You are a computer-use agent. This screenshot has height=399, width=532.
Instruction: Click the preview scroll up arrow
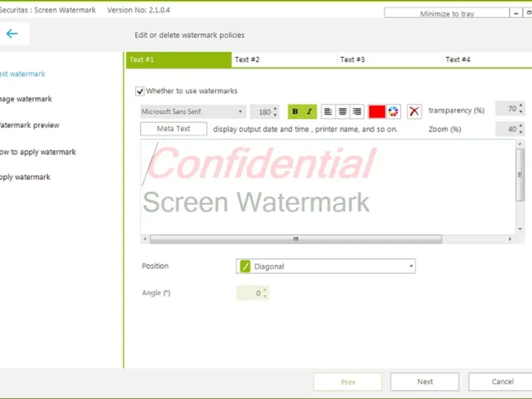(x=520, y=144)
